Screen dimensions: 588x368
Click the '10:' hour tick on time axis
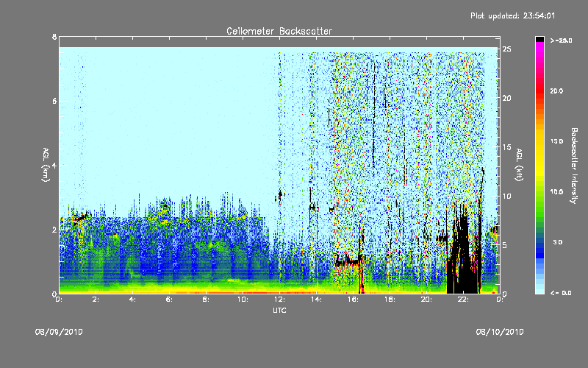coord(243,300)
